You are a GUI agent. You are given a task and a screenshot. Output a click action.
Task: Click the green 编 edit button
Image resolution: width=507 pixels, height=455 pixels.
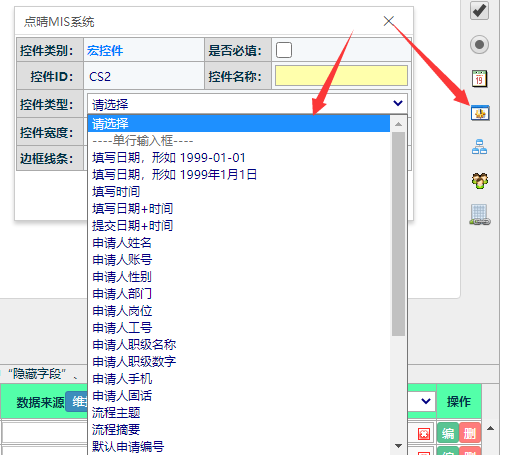pos(448,433)
